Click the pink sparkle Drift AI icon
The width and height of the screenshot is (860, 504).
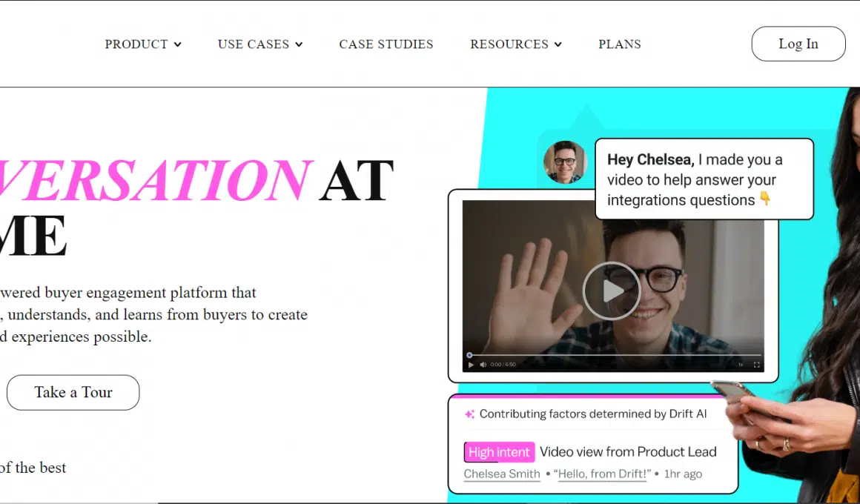(469, 414)
